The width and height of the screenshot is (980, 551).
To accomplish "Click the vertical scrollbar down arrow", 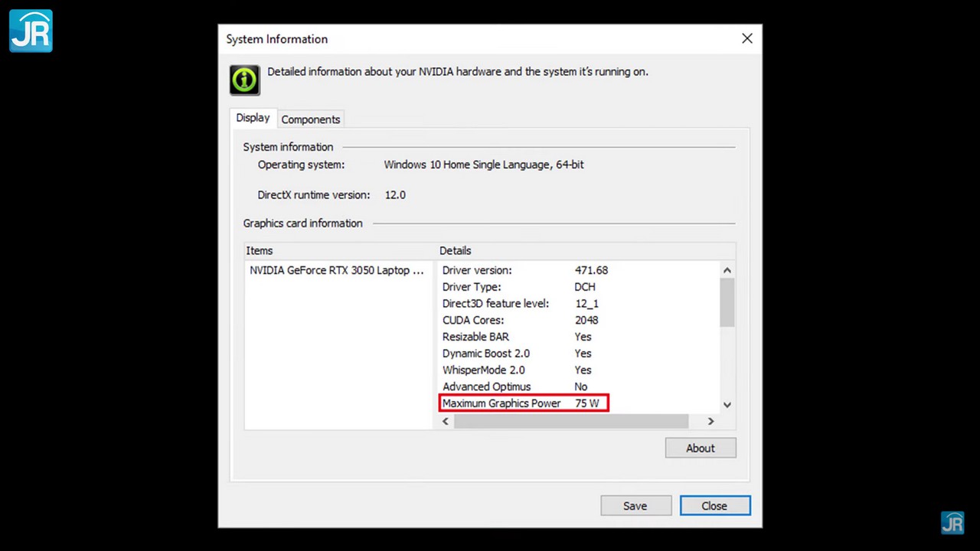I will pos(727,405).
